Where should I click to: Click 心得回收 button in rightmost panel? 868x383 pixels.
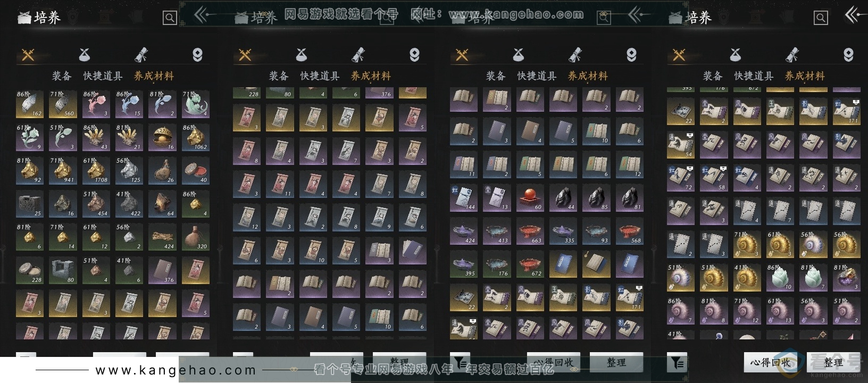point(770,362)
